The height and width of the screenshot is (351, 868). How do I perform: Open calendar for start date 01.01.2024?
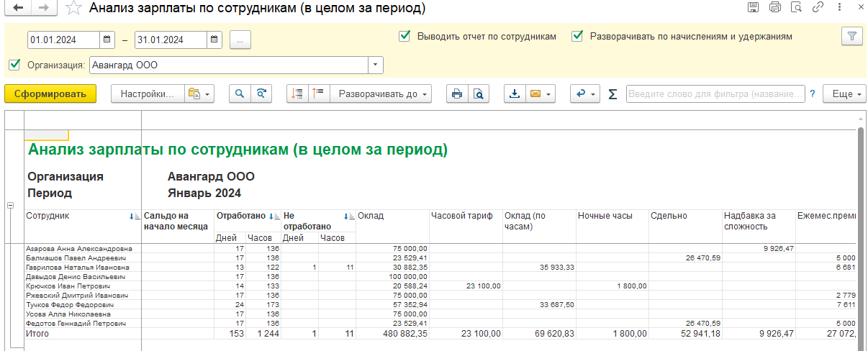(x=107, y=40)
